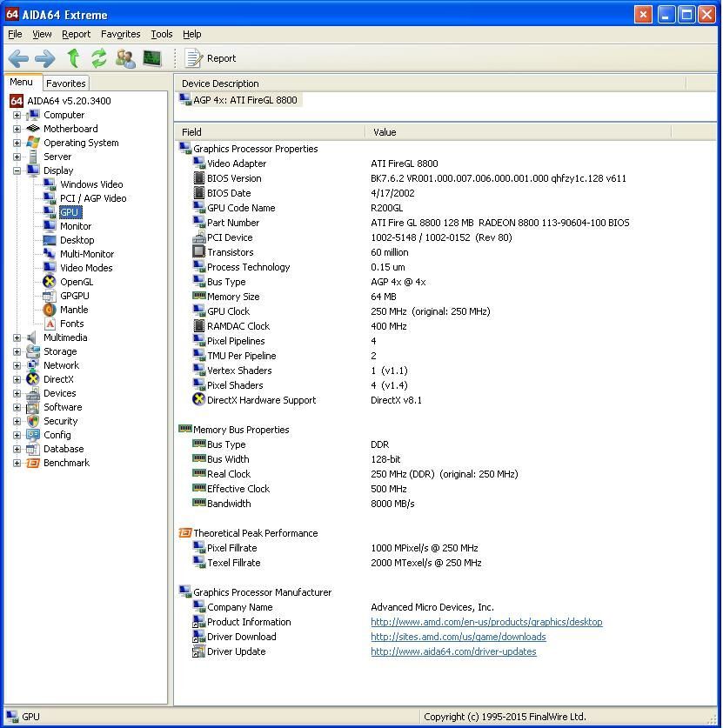The image size is (723, 728).
Task: Open the Report menu
Action: [76, 34]
